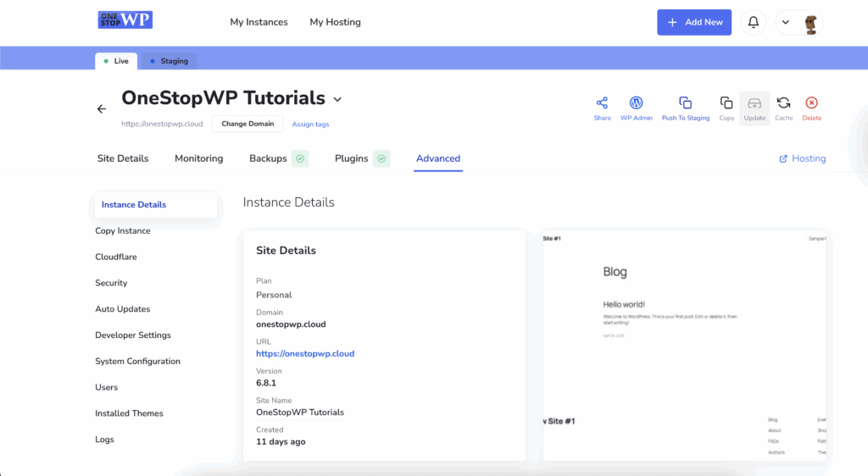Open the external Hosting link

point(803,158)
